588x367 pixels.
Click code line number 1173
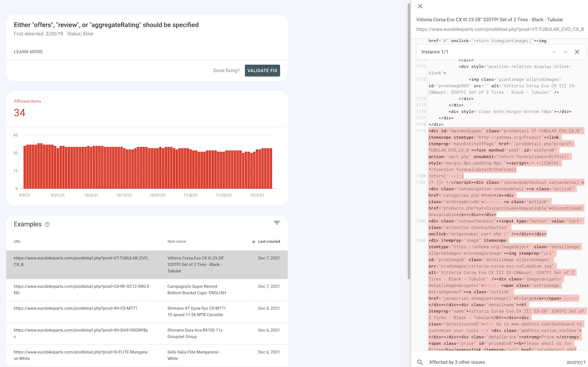pos(421,80)
